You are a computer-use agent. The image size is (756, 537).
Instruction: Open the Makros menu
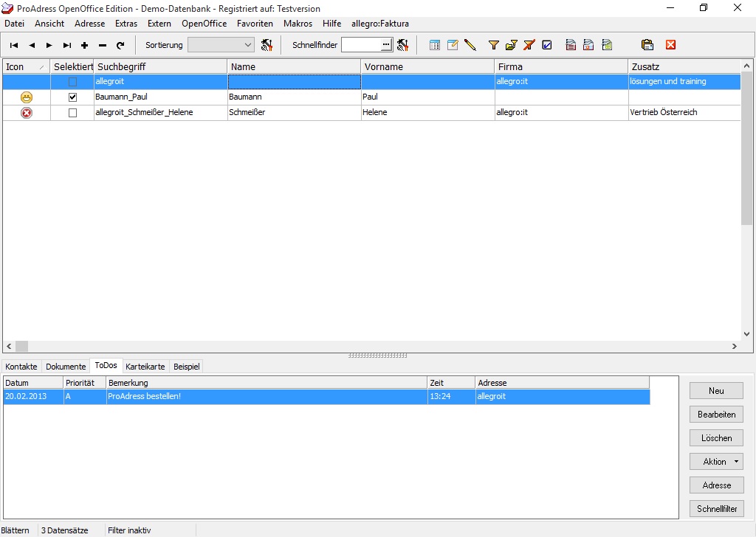coord(298,24)
